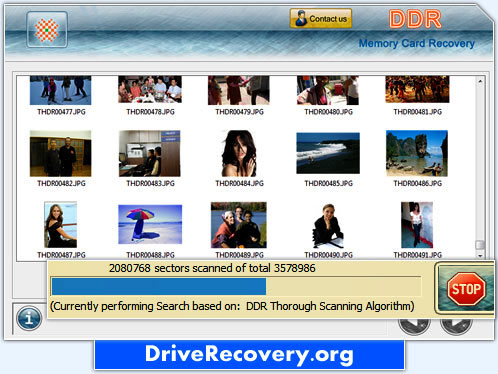Click the DDR logo text

(x=415, y=19)
